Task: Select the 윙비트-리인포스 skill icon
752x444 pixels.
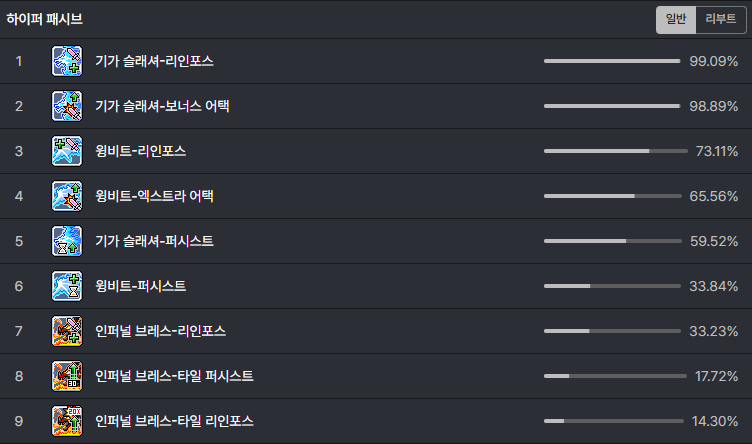Action: pyautogui.click(x=67, y=151)
